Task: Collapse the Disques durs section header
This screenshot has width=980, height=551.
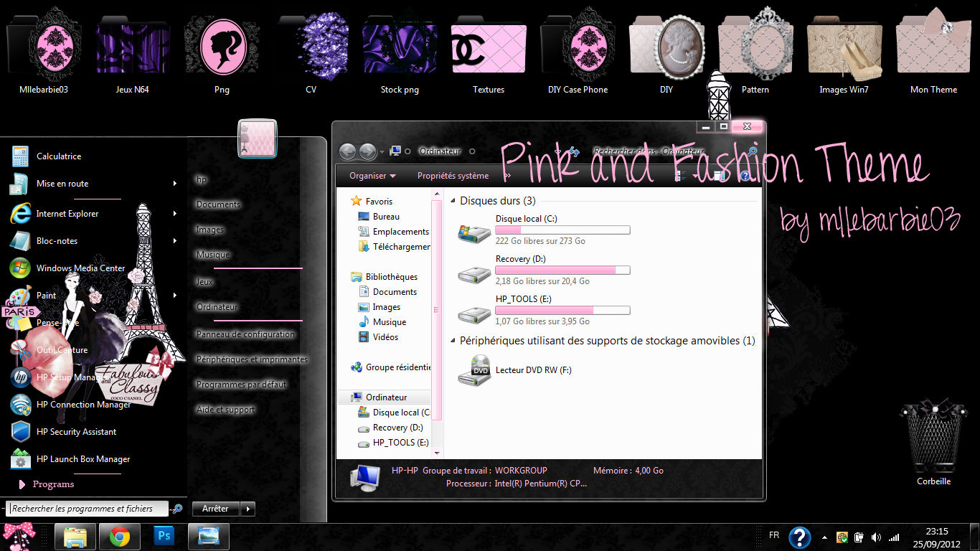Action: click(x=454, y=201)
